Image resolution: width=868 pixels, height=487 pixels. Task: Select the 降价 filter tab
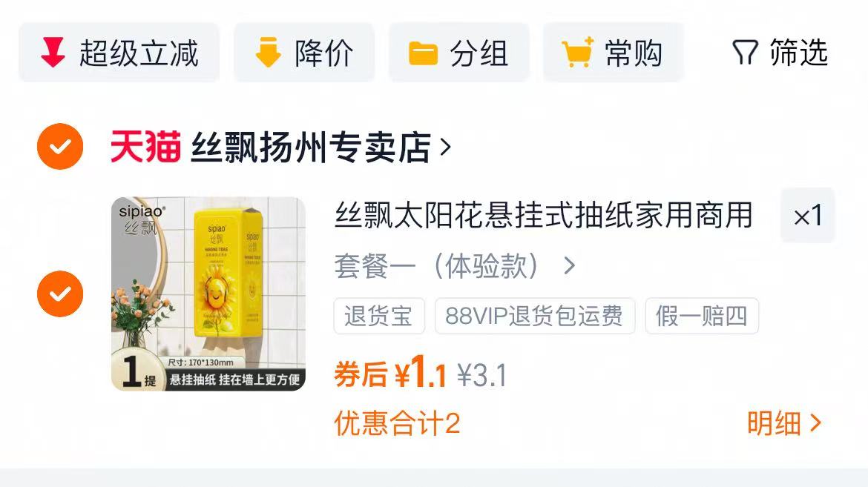point(304,53)
